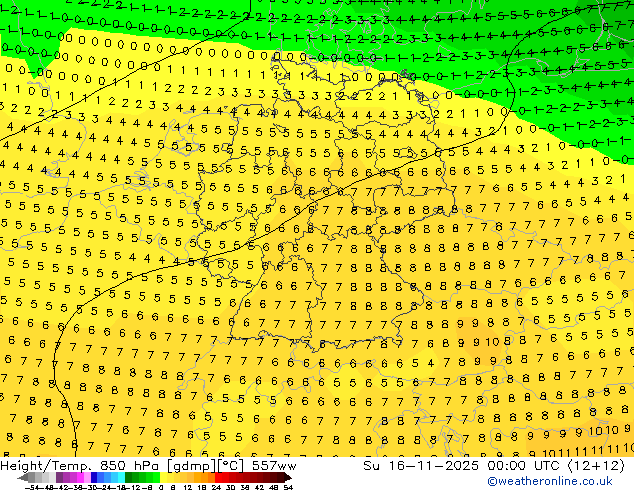634x490 pixels.
Task: Click the '557ww' model label text
Action: point(274,466)
